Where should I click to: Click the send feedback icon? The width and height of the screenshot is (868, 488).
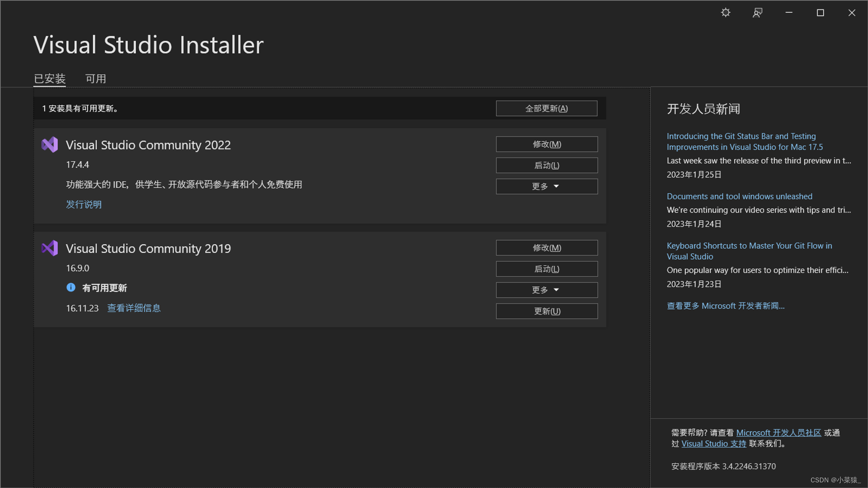coord(757,13)
